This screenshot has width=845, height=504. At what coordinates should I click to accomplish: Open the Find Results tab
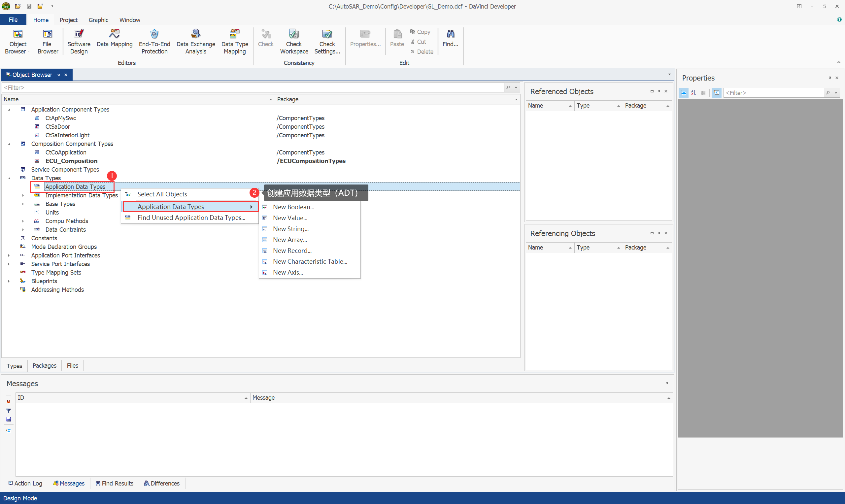click(x=115, y=483)
